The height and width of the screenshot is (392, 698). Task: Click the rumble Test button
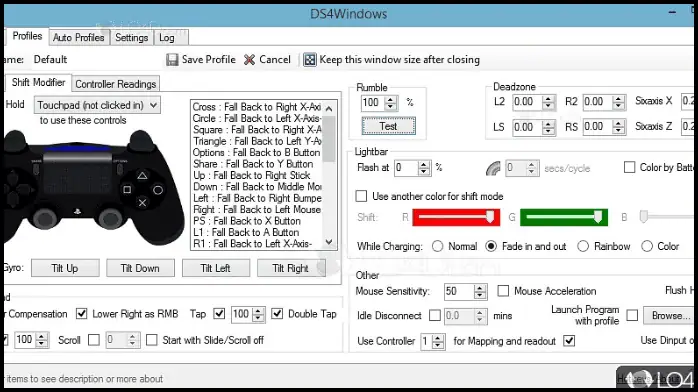click(x=388, y=126)
